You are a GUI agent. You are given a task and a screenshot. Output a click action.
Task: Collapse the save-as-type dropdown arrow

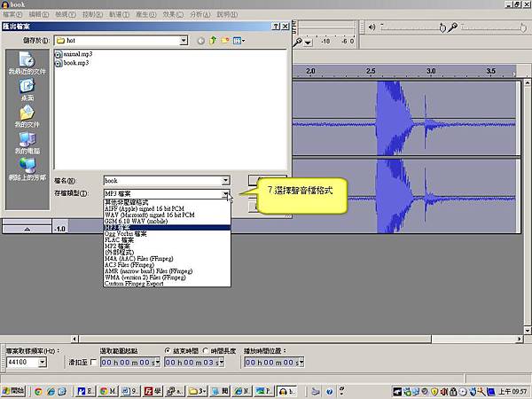tap(225, 193)
